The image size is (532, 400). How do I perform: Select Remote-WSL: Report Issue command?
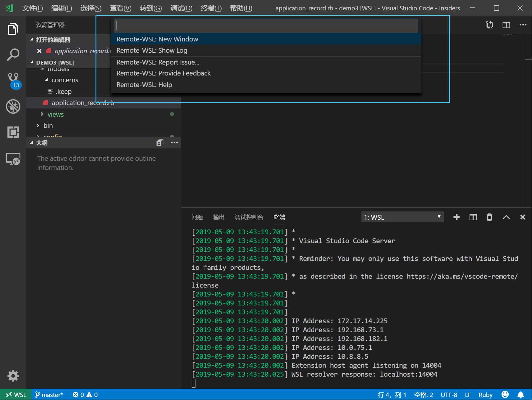[266, 62]
